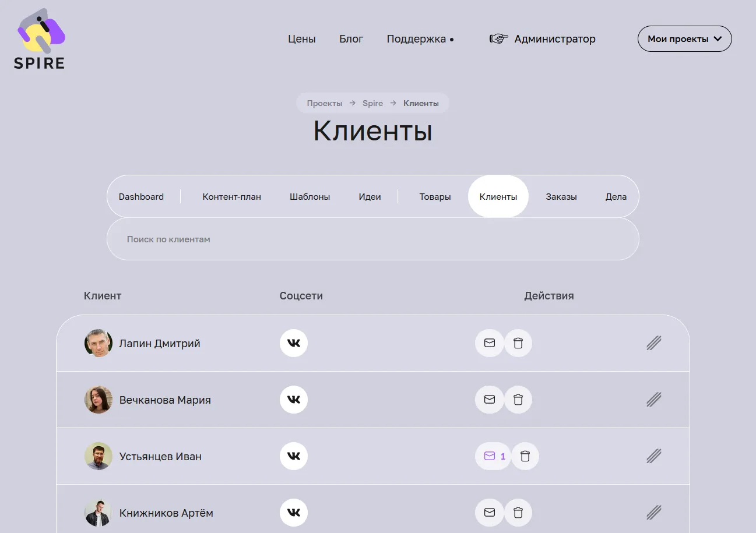Switch to the Заказы tab
The height and width of the screenshot is (533, 756).
pyautogui.click(x=561, y=196)
